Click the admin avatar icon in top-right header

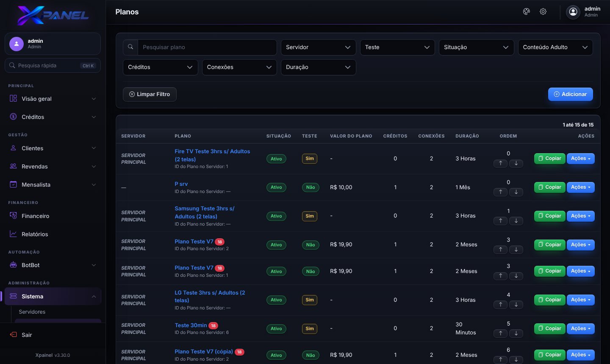tap(573, 12)
